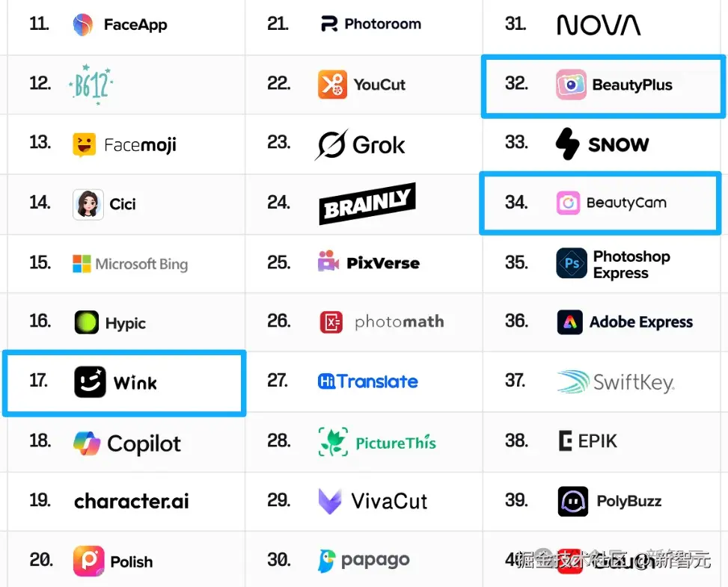The image size is (728, 587).
Task: Click the Facemoji yellow emoji icon
Action: tap(84, 144)
